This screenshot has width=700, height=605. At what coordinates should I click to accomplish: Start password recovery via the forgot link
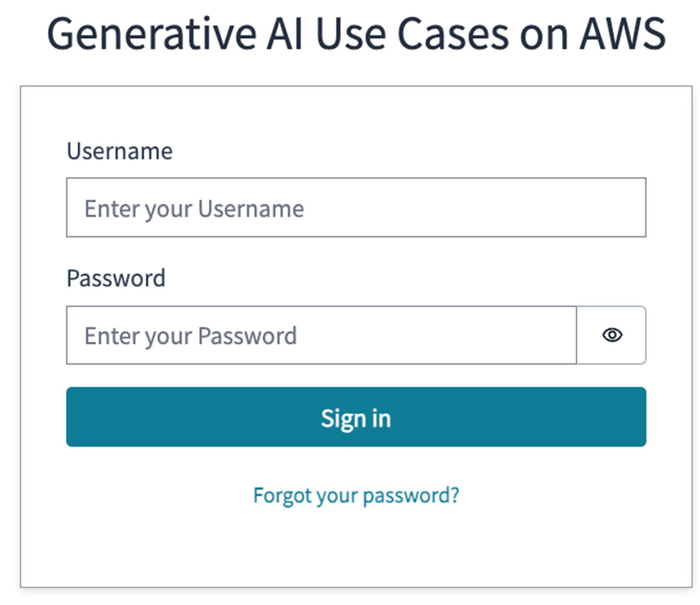(356, 495)
